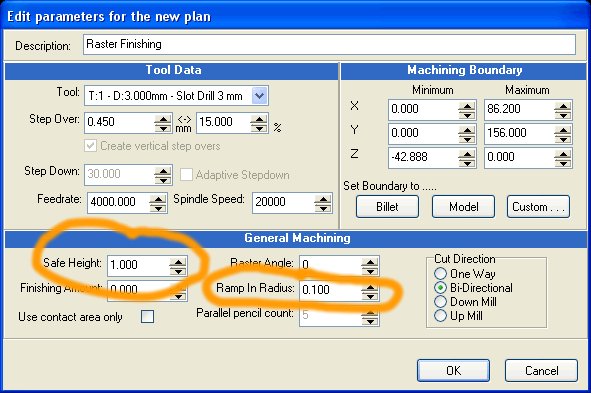This screenshot has width=591, height=393.
Task: Click the Y Maximum field
Action: point(519,134)
